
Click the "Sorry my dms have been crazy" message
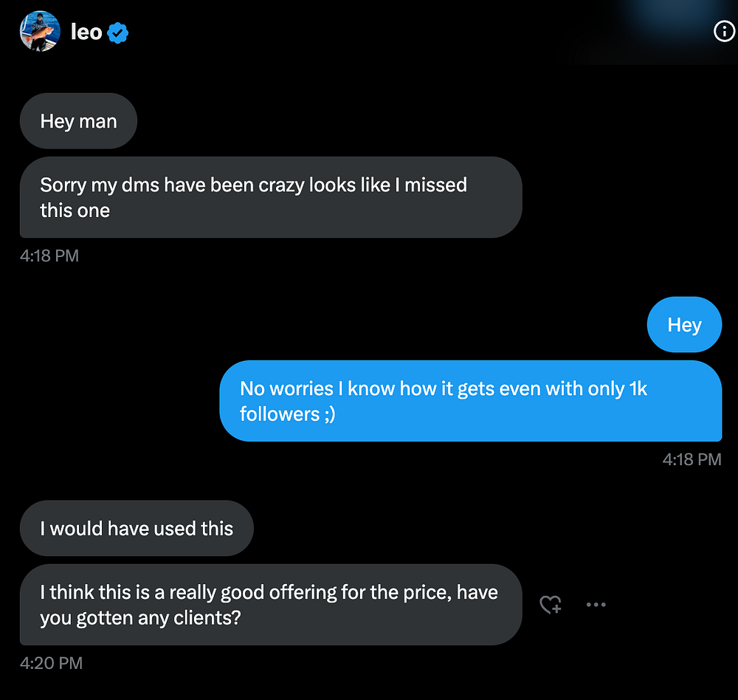pyautogui.click(x=270, y=197)
